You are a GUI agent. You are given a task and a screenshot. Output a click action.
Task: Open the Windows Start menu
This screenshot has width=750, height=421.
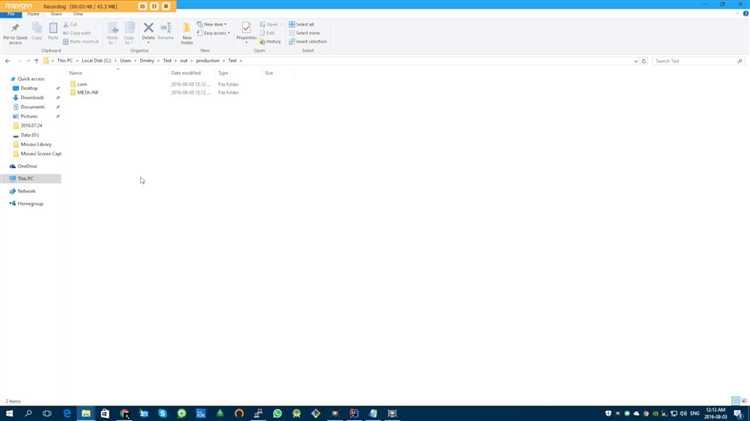click(x=9, y=413)
